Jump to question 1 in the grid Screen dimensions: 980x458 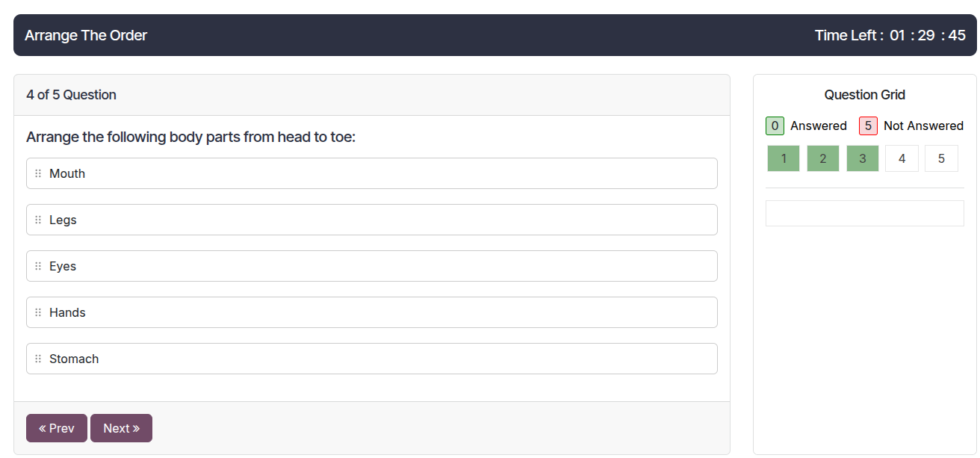point(784,158)
